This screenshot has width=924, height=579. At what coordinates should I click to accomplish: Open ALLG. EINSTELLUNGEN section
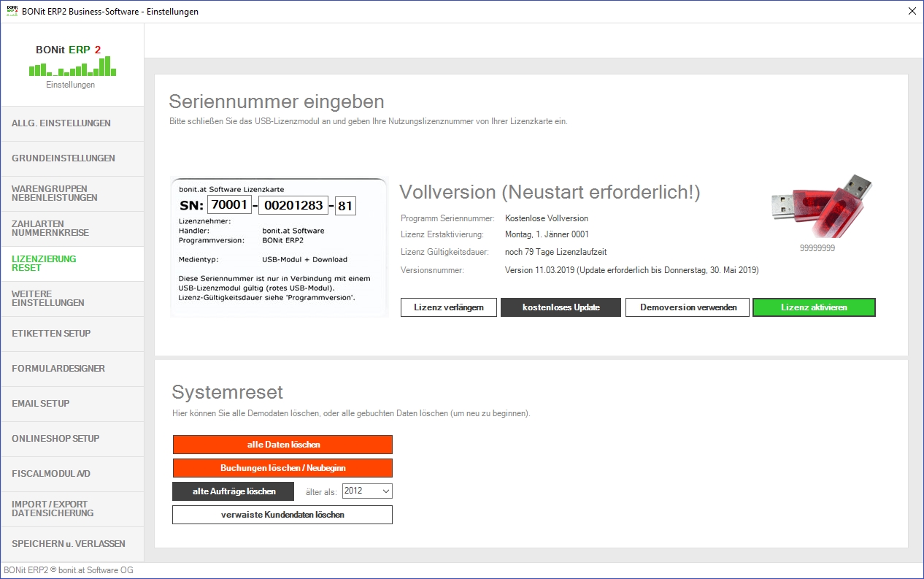point(72,123)
